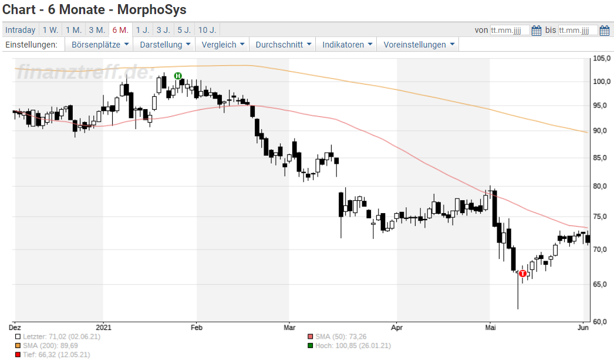
Task: Click the 'SMA (200): 89,69' legend text
Action: 50,346
